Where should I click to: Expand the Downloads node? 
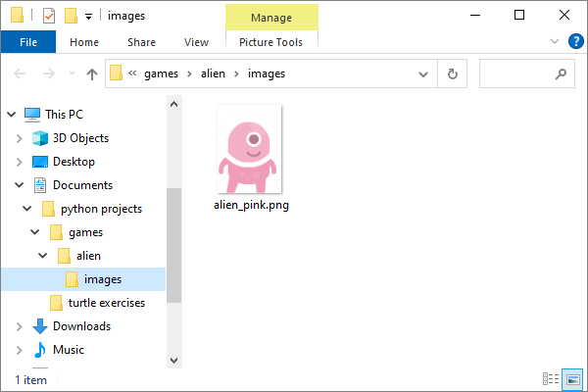pyautogui.click(x=20, y=326)
